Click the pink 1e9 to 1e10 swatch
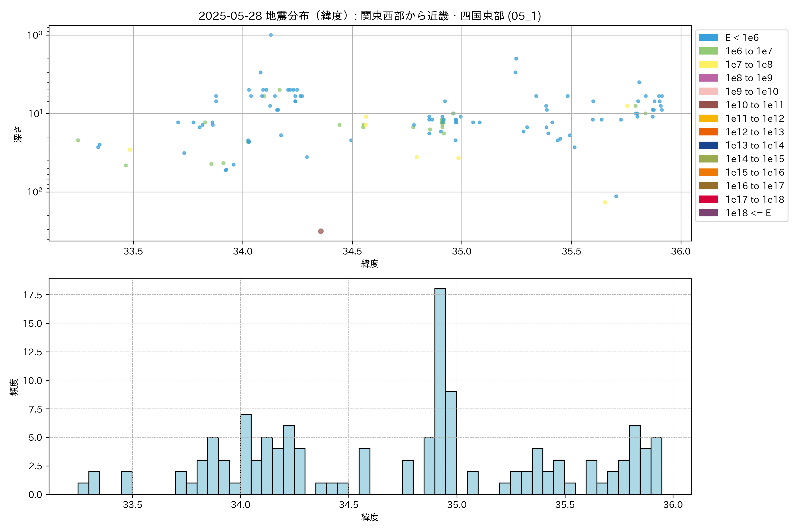The width and height of the screenshot is (798, 532). (x=708, y=91)
